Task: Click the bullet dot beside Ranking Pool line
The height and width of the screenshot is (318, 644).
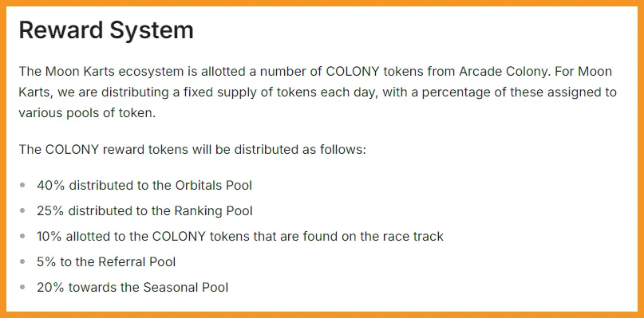Action: [x=22, y=210]
